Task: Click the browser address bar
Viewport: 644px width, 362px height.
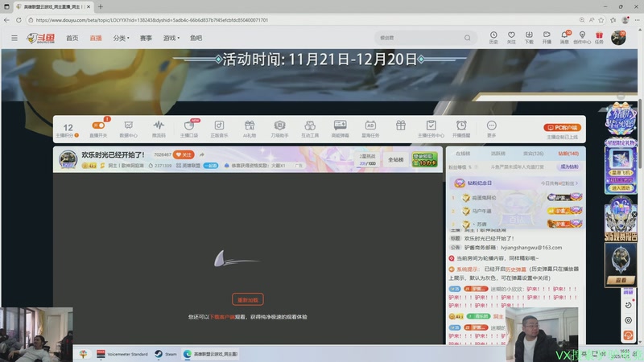Action: [303, 20]
